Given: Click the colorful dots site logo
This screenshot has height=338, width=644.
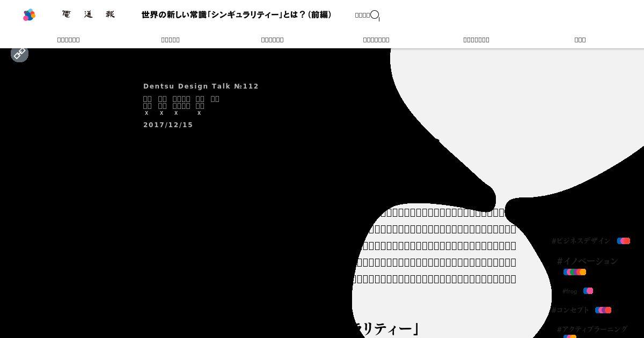Looking at the screenshot, I should tap(30, 15).
